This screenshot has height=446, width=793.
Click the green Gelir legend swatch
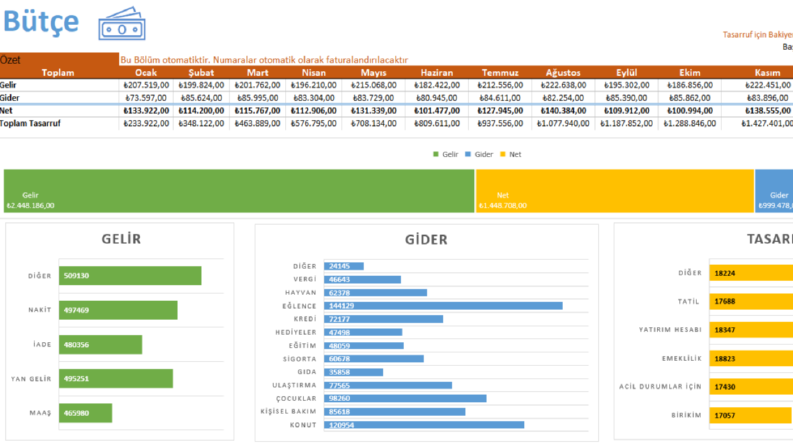435,154
